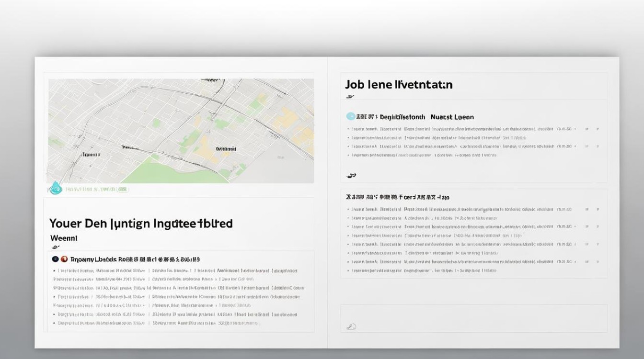The image size is (644, 359).
Task: Click the squiggle icon below the first right-hand list
Action: [351, 176]
